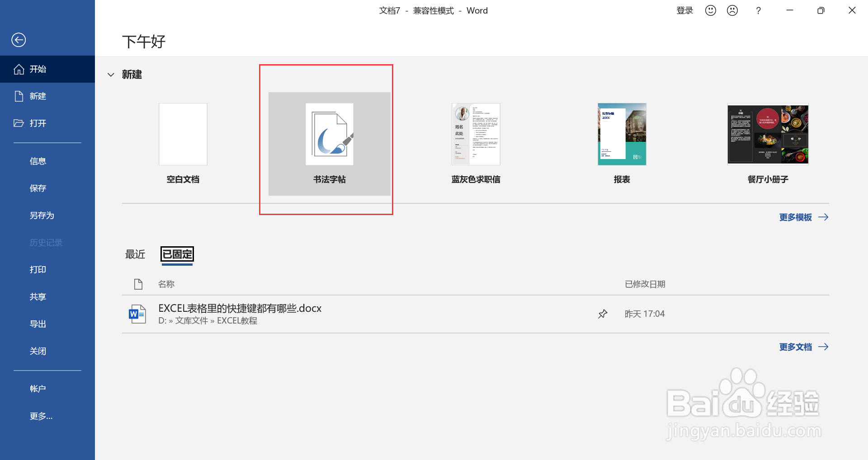Select 导出 in the sidebar

(47, 324)
